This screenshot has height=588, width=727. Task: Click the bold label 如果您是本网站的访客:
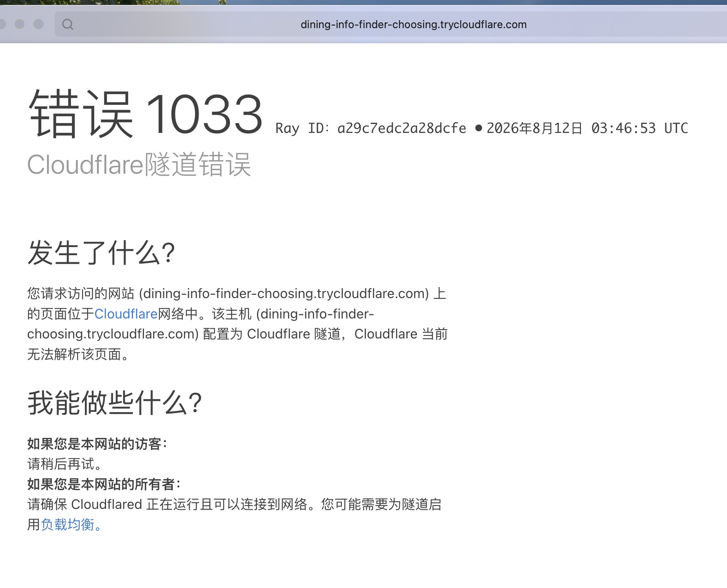(98, 444)
